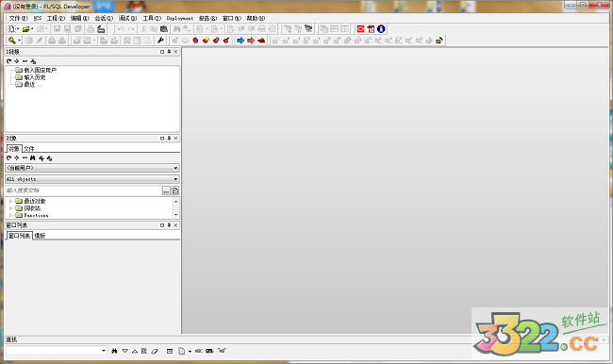Viewport: 613px width, 364px height.
Task: Open the 编辑 (Edit) menu
Action: click(80, 18)
